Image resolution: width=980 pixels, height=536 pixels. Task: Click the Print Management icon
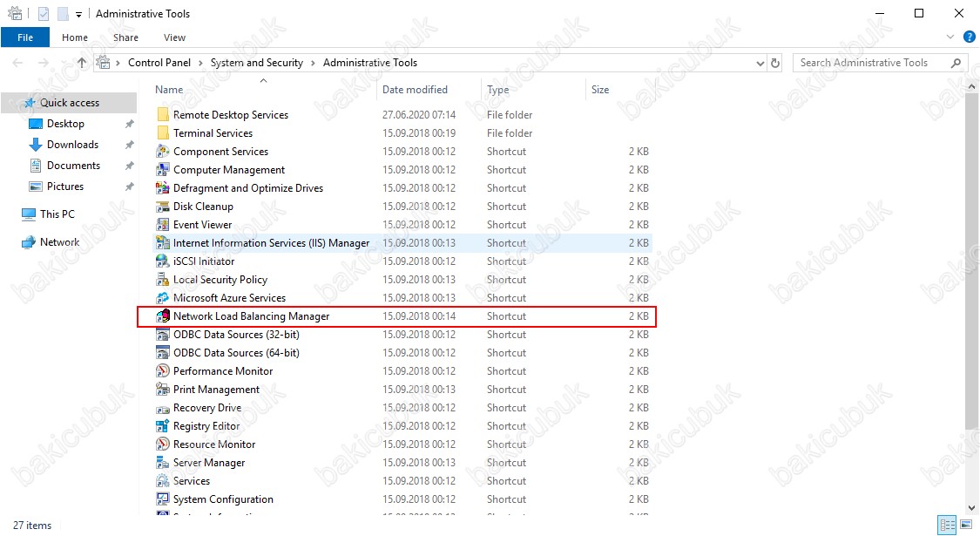(x=163, y=389)
